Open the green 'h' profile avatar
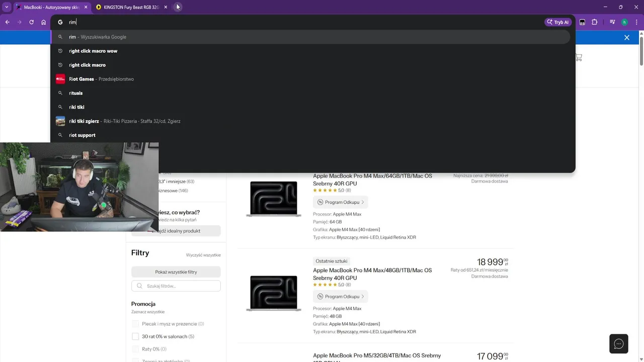644x362 pixels. pos(624,22)
